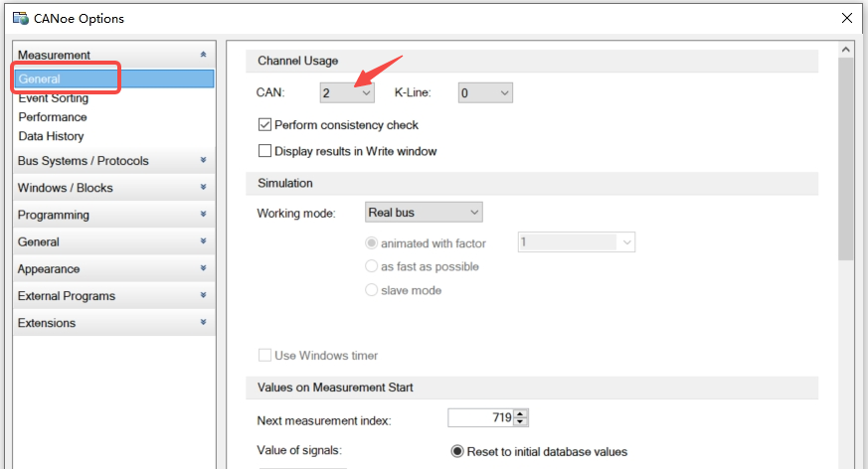Open the Event Sorting page
The image size is (868, 469).
click(53, 98)
